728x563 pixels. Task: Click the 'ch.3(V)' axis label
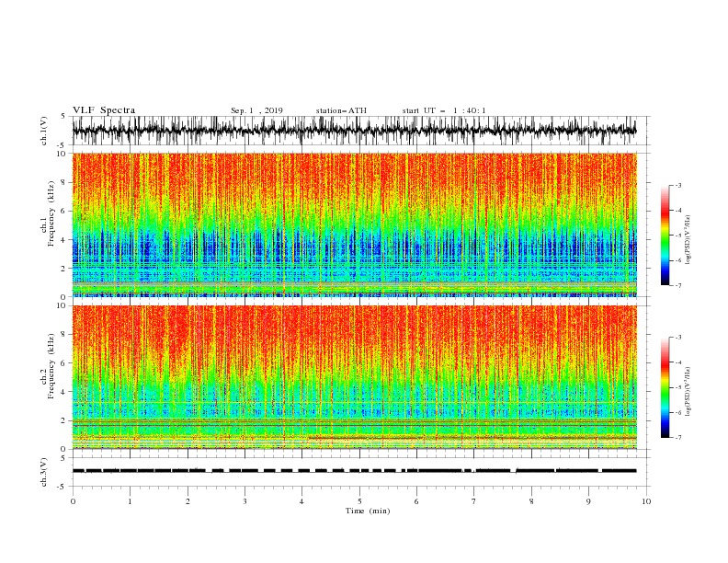click(x=45, y=472)
